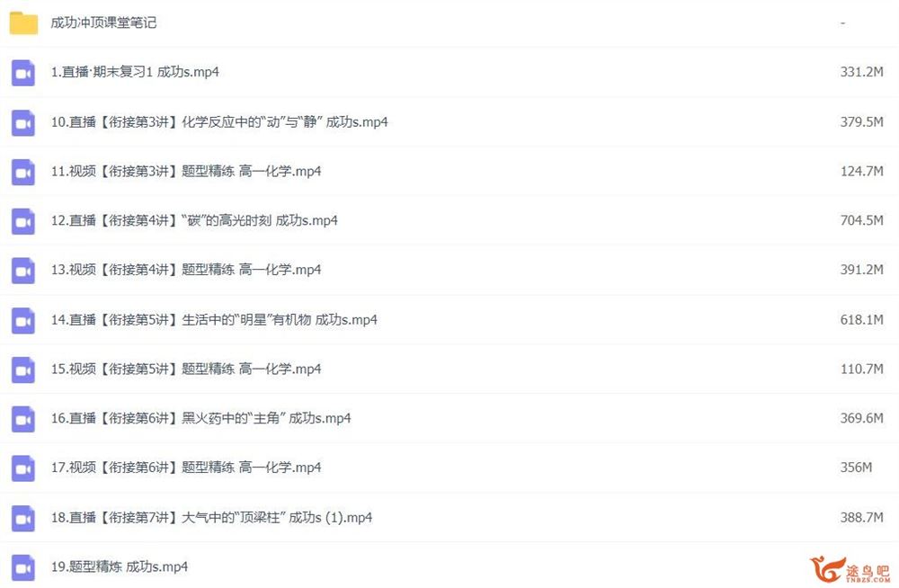
Task: Click the 704.5M file size entry
Action: (862, 220)
